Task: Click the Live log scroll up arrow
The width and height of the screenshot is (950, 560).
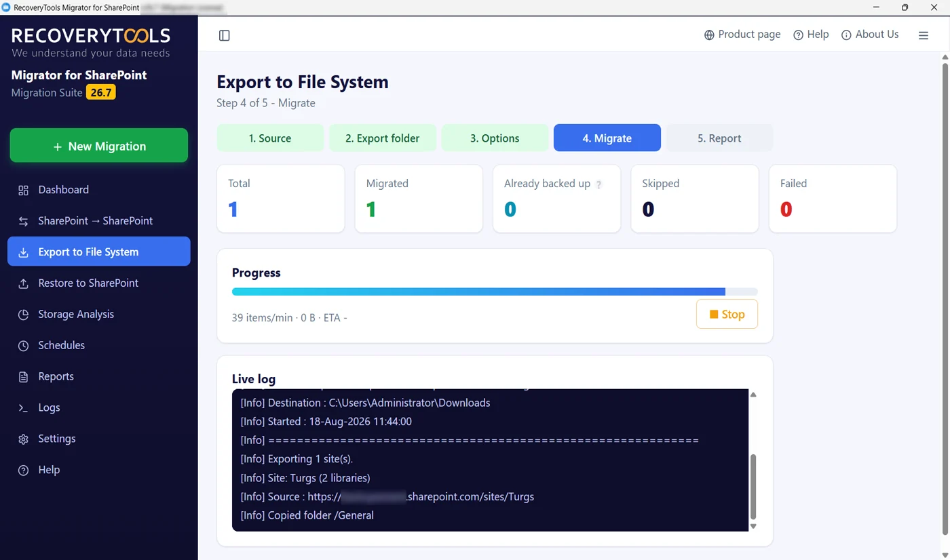Action: coord(753,395)
